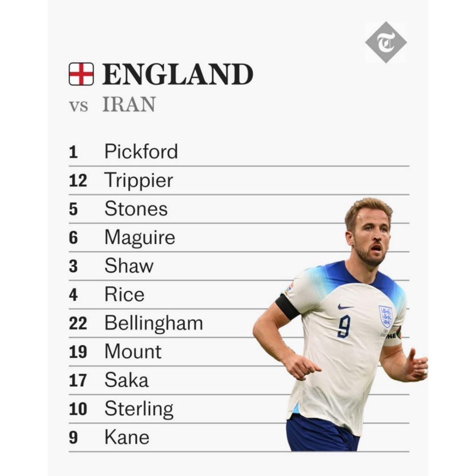476x476 pixels.
Task: Click the Nike swoosh on the shirt
Action: point(345,307)
